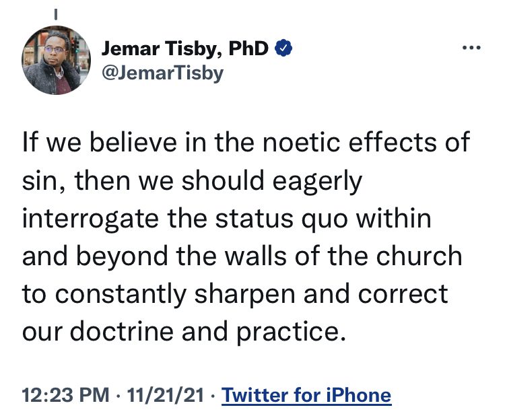Open the Twitter for iPhone source link
The image size is (505, 420).
coord(306,395)
